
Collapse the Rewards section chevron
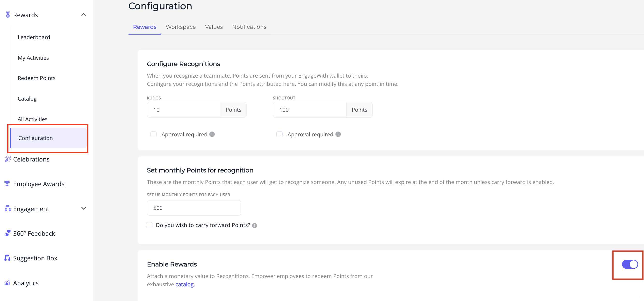pyautogui.click(x=84, y=15)
